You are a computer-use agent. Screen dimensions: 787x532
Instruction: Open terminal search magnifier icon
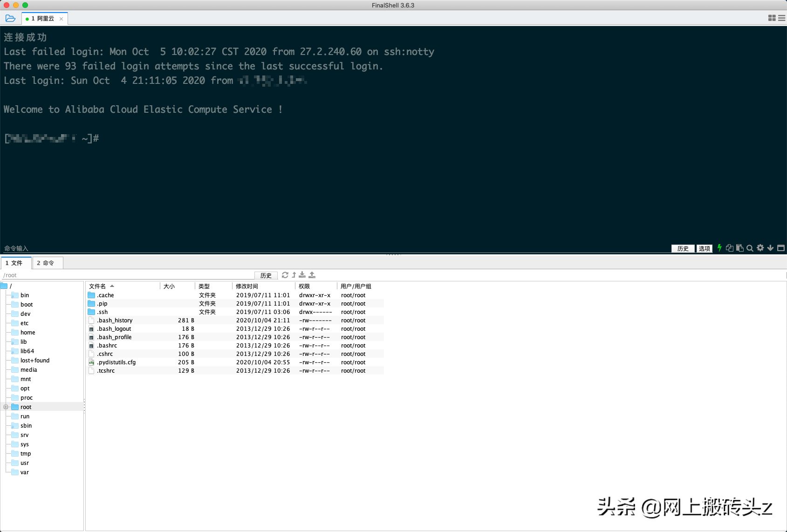pyautogui.click(x=750, y=248)
